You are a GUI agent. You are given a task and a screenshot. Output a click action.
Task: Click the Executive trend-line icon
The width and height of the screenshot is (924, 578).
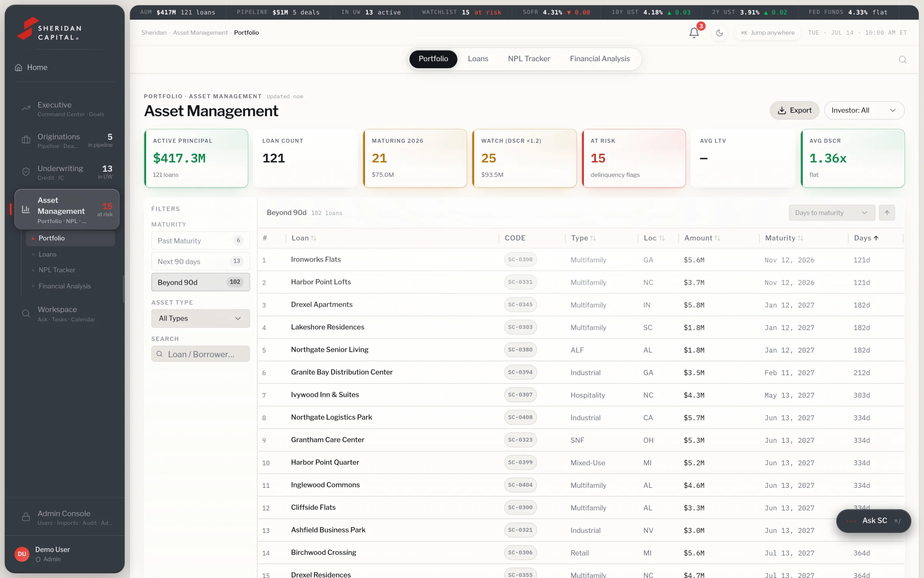pyautogui.click(x=26, y=108)
